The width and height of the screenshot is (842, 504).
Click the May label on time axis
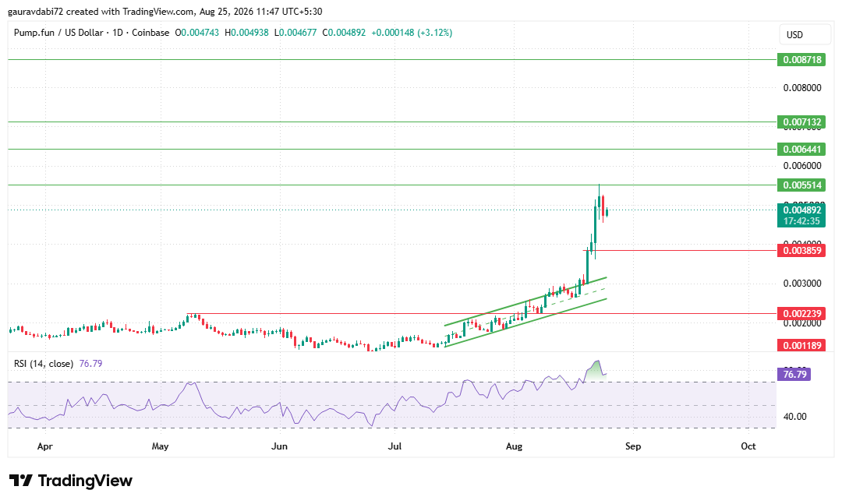160,446
